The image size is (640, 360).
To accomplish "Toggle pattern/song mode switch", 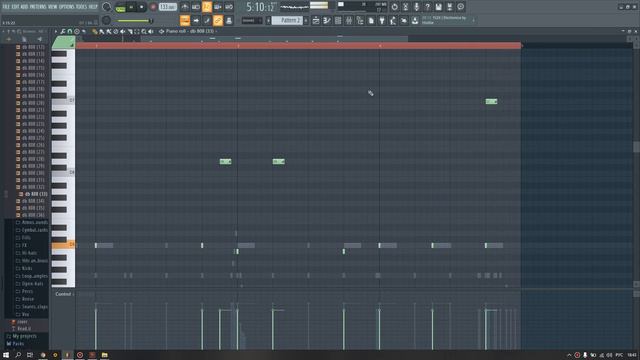I will (x=120, y=7).
